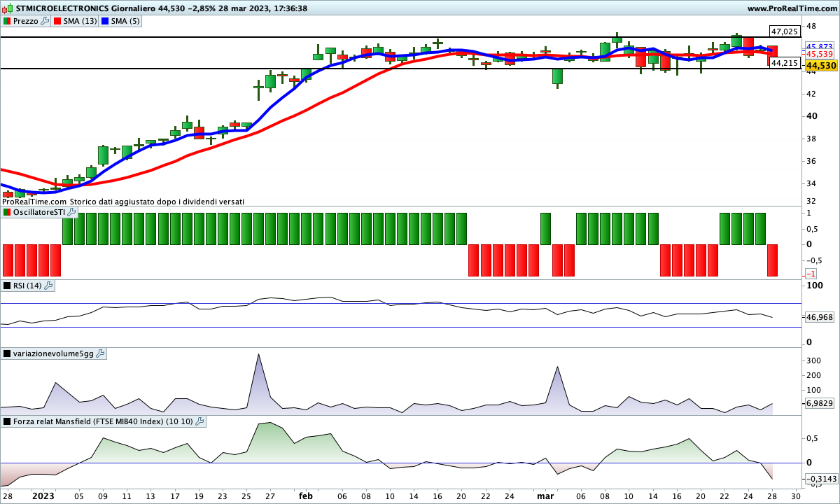Select the red SMA (13) color swatch
The width and height of the screenshot is (840, 504).
(x=58, y=21)
